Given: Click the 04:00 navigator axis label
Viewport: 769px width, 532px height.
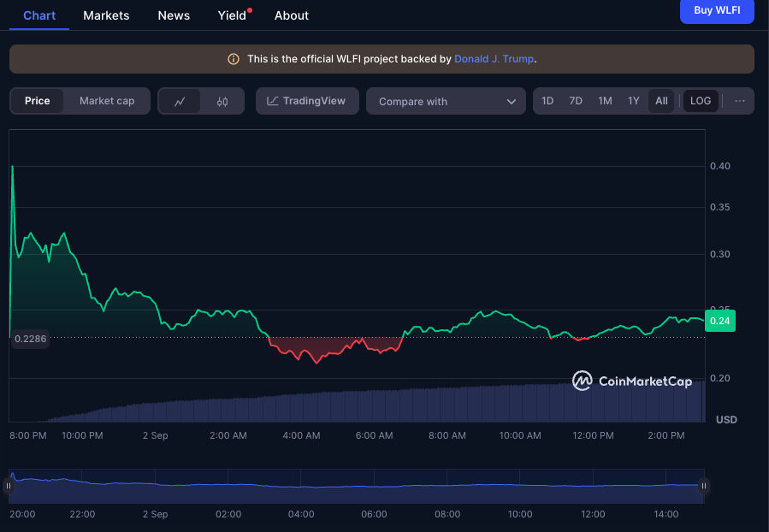Looking at the screenshot, I should [301, 514].
